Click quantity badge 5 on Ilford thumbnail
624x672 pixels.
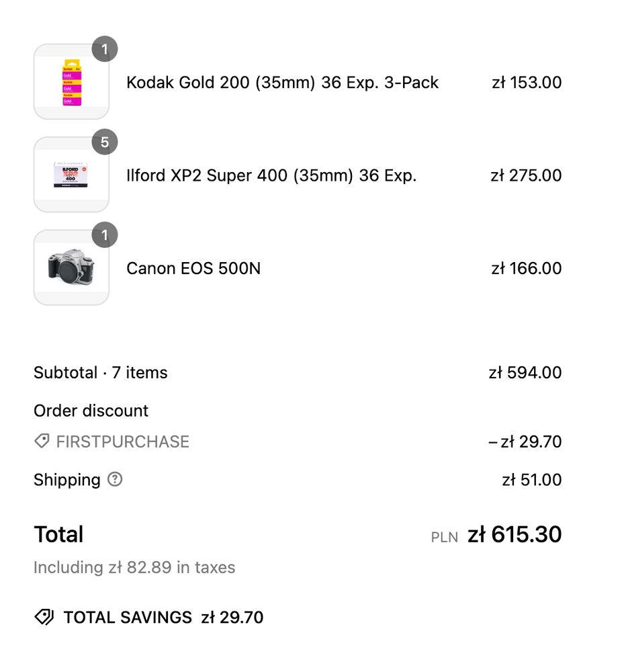click(105, 142)
